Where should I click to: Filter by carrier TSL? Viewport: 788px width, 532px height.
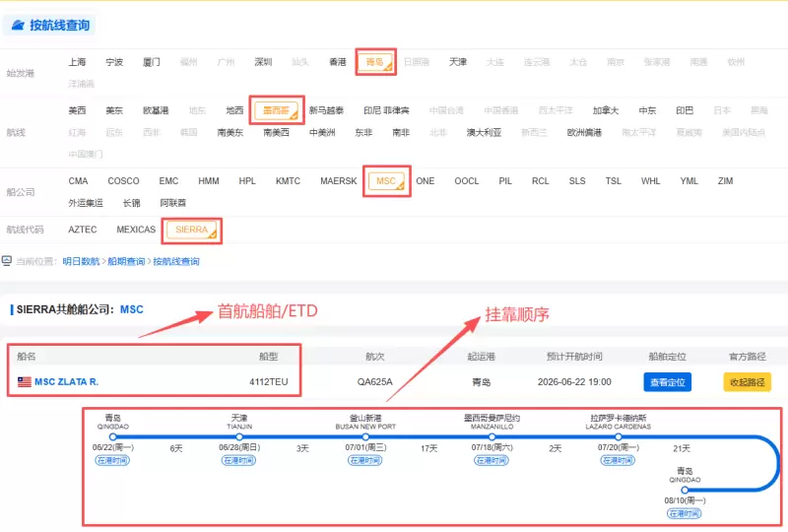[x=614, y=181]
